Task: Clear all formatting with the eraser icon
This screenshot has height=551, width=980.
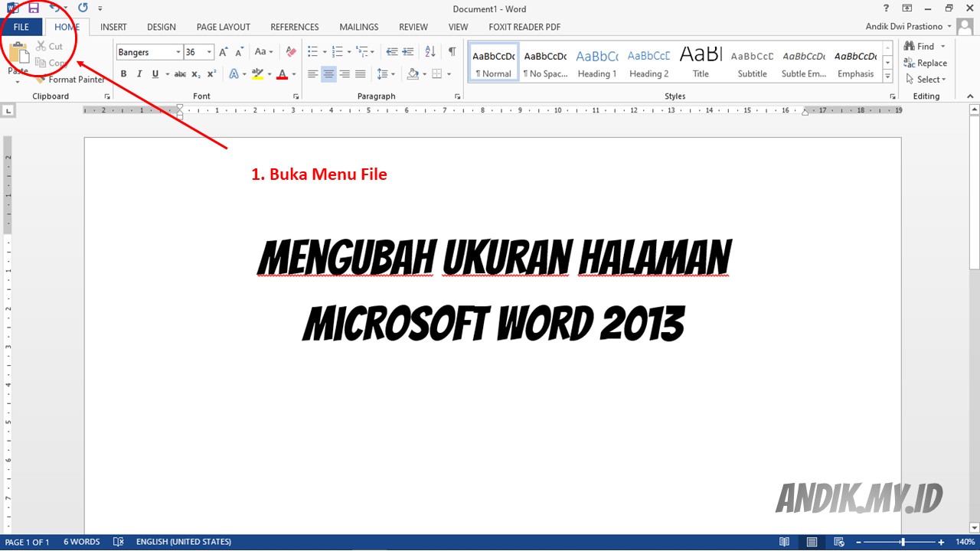Action: tap(291, 52)
